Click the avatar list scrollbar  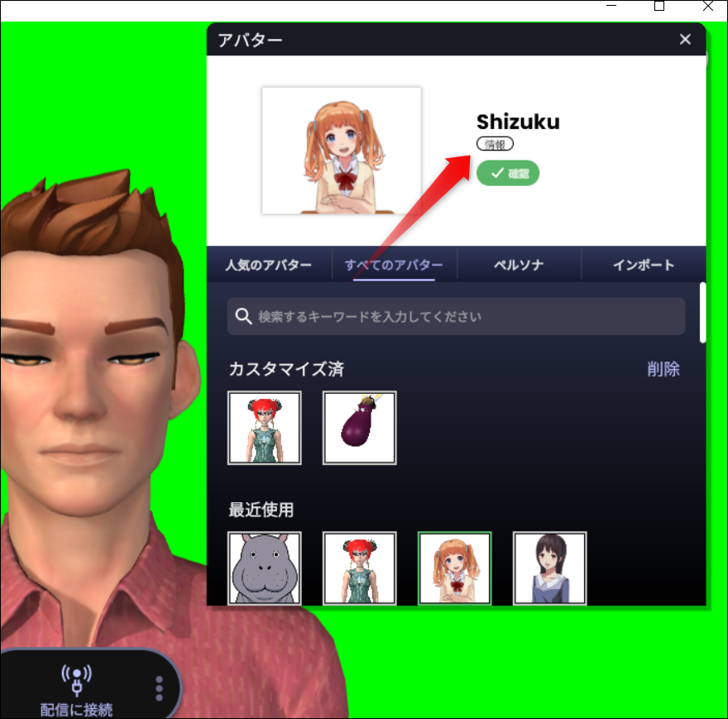coord(702,313)
